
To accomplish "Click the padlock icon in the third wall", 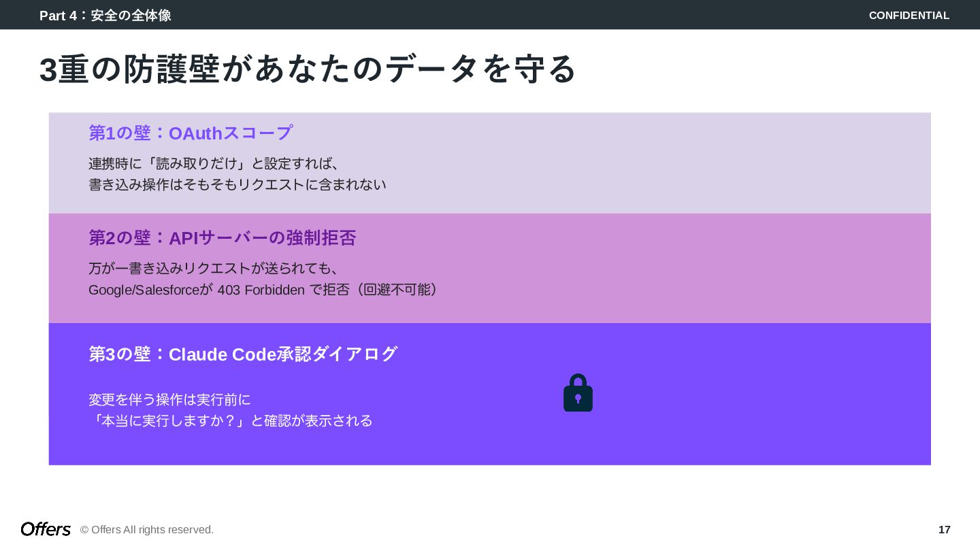I will click(578, 393).
